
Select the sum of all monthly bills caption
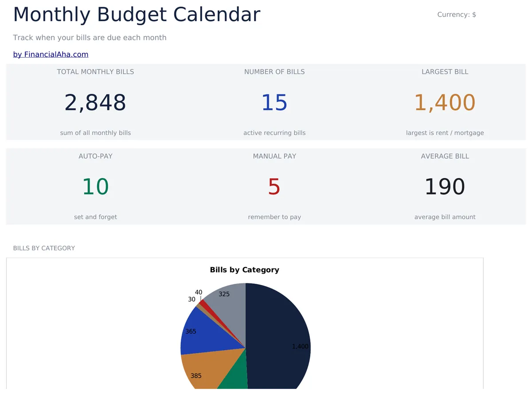[95, 133]
